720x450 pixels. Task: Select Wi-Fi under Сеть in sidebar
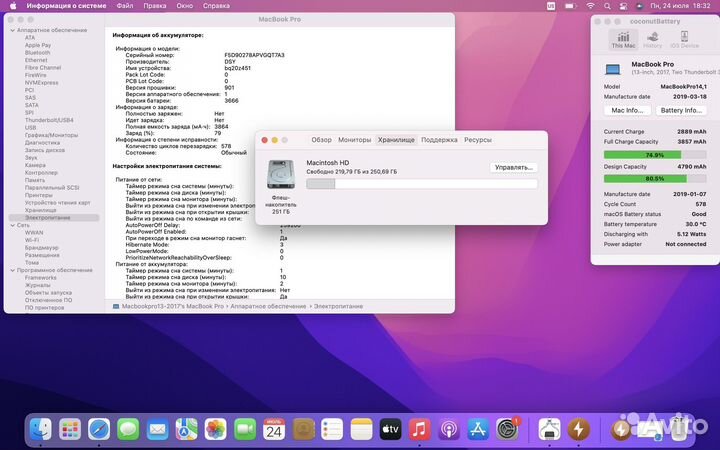pyautogui.click(x=32, y=240)
